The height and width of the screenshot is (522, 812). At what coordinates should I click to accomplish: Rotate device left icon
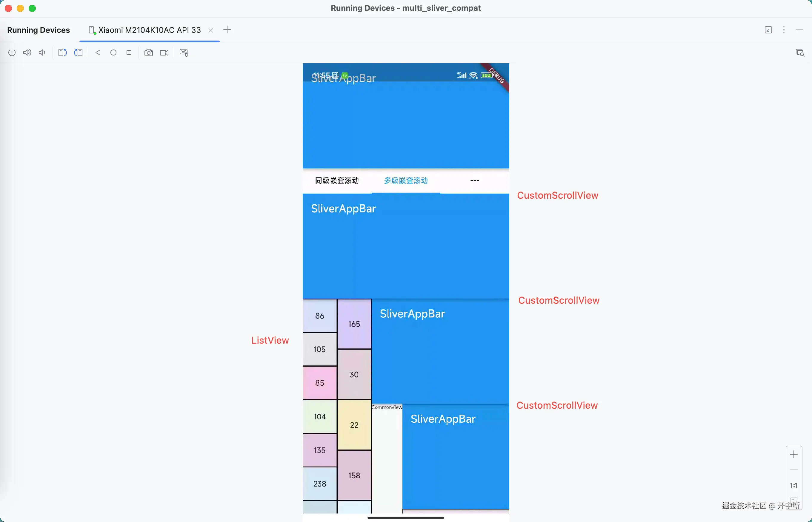click(62, 52)
